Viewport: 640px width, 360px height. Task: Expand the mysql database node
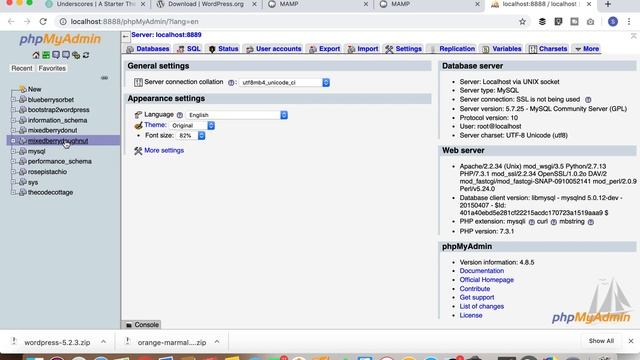(13, 151)
